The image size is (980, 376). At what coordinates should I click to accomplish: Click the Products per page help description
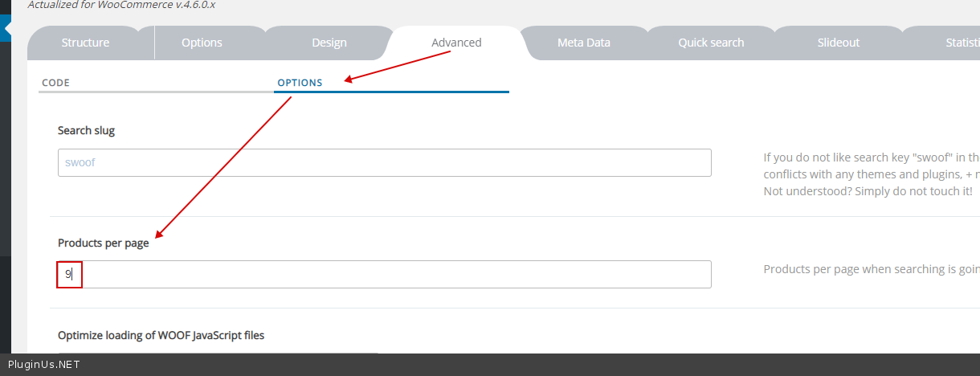(871, 269)
